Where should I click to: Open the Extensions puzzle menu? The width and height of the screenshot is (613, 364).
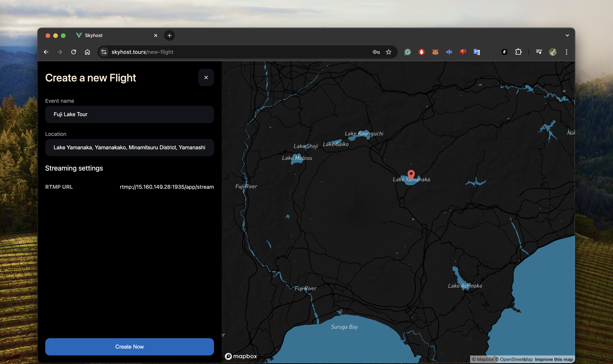pos(518,52)
